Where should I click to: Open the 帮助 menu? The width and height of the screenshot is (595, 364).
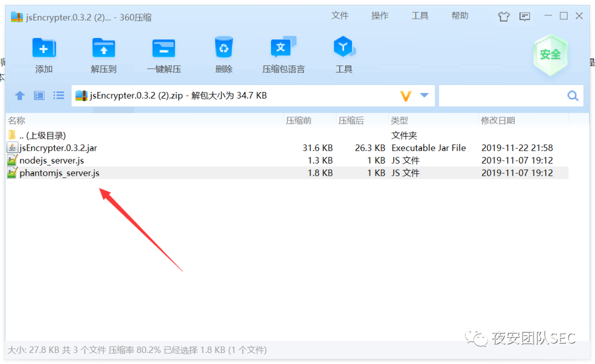pos(459,15)
